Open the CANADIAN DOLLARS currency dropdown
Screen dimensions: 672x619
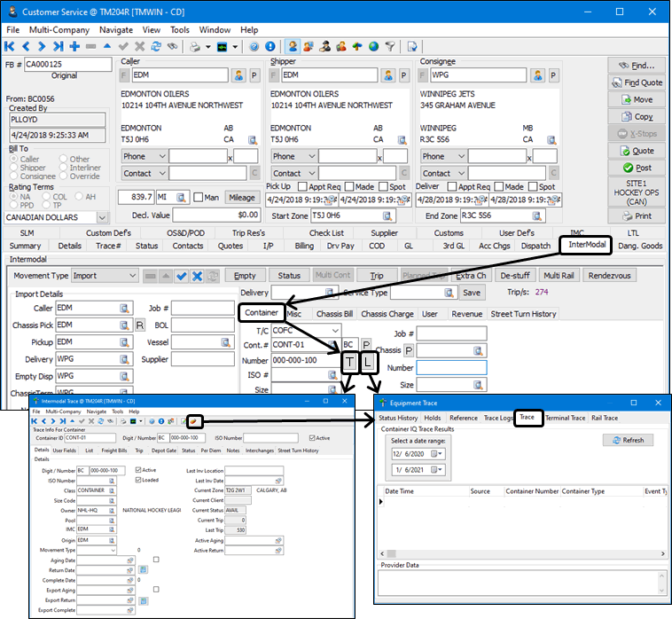pos(102,217)
